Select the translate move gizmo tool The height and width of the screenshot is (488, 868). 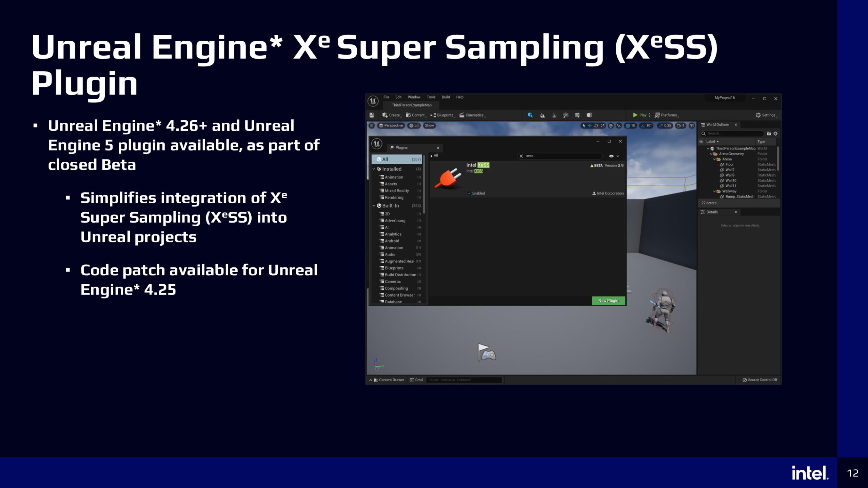[590, 126]
